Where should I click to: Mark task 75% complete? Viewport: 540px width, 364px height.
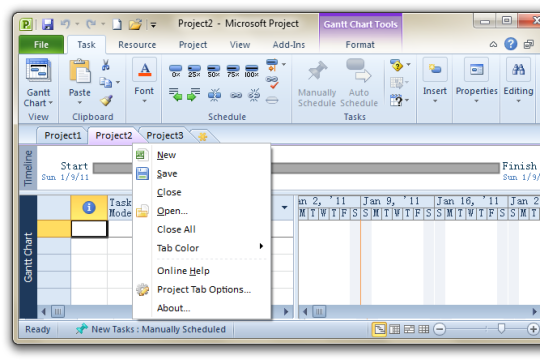233,71
